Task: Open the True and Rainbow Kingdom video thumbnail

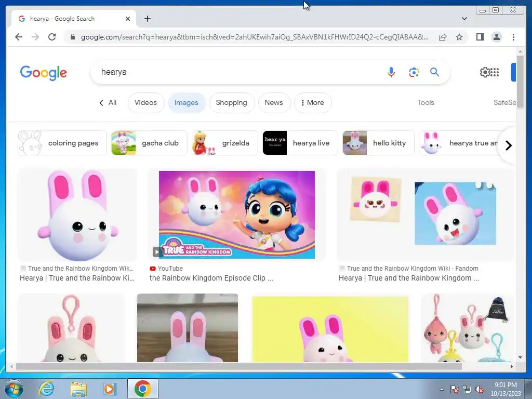Action: 236,215
